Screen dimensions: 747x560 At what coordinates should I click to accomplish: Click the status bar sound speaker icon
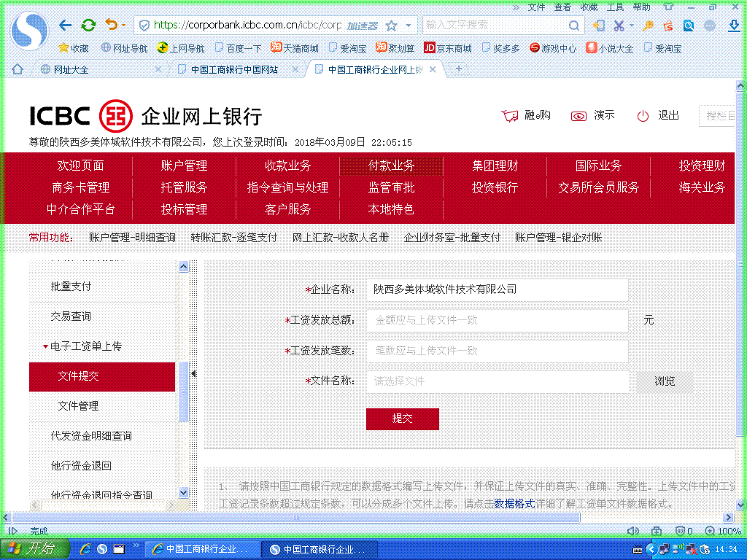632,531
